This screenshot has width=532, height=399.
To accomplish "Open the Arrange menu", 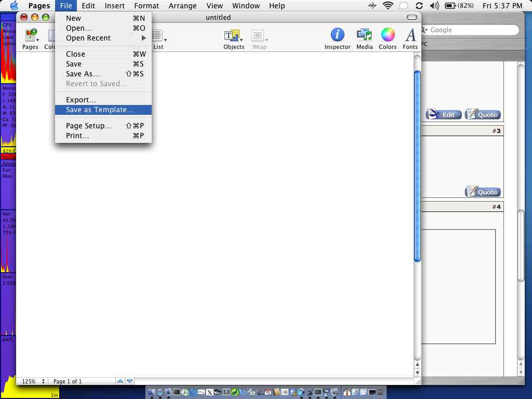I will pyautogui.click(x=182, y=6).
